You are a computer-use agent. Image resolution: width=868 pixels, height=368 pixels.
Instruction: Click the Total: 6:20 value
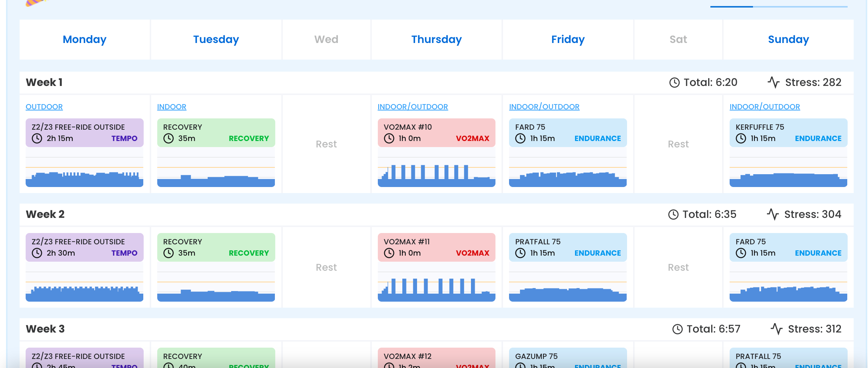click(710, 82)
